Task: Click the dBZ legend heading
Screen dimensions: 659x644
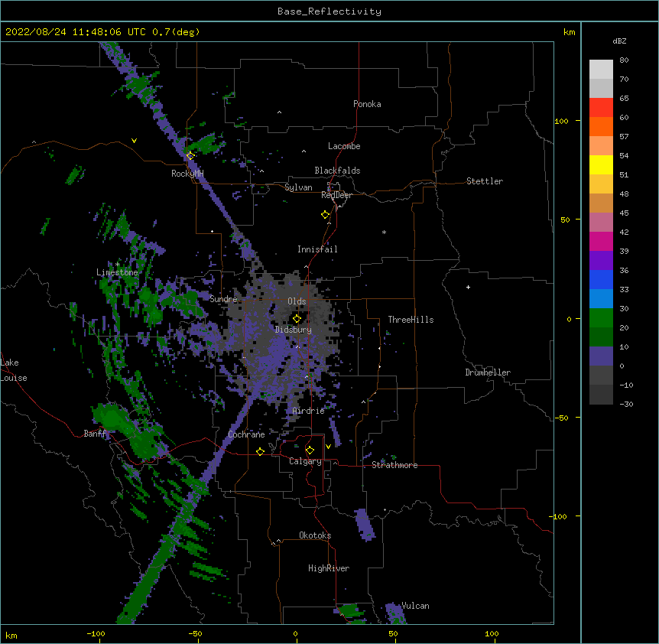Action: tap(619, 41)
